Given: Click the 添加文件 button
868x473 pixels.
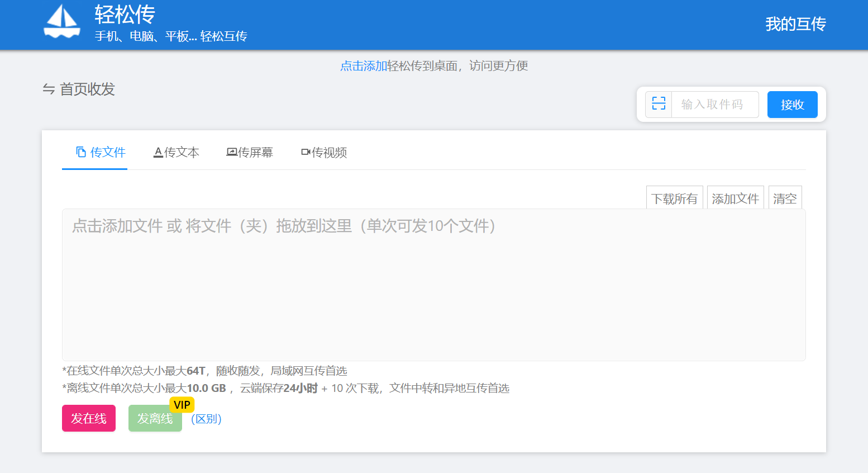Looking at the screenshot, I should tap(735, 198).
